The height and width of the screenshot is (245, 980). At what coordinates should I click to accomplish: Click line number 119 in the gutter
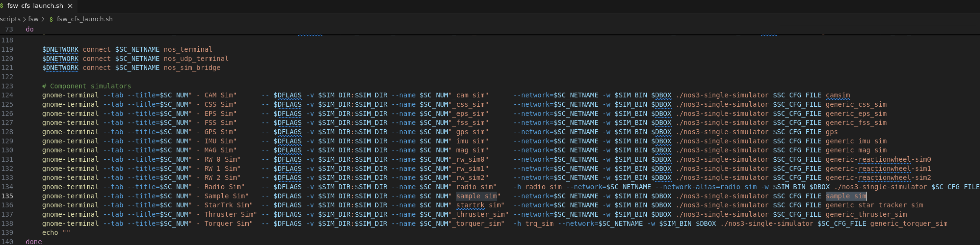pyautogui.click(x=7, y=50)
